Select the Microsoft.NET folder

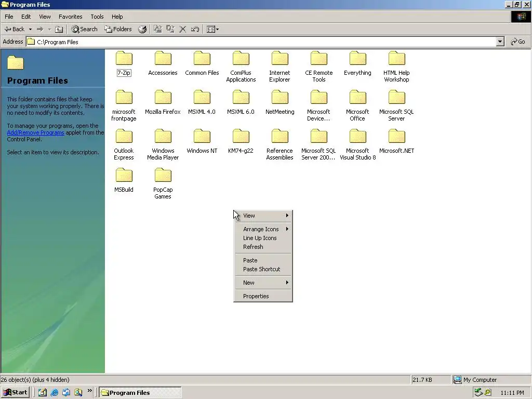pyautogui.click(x=396, y=142)
